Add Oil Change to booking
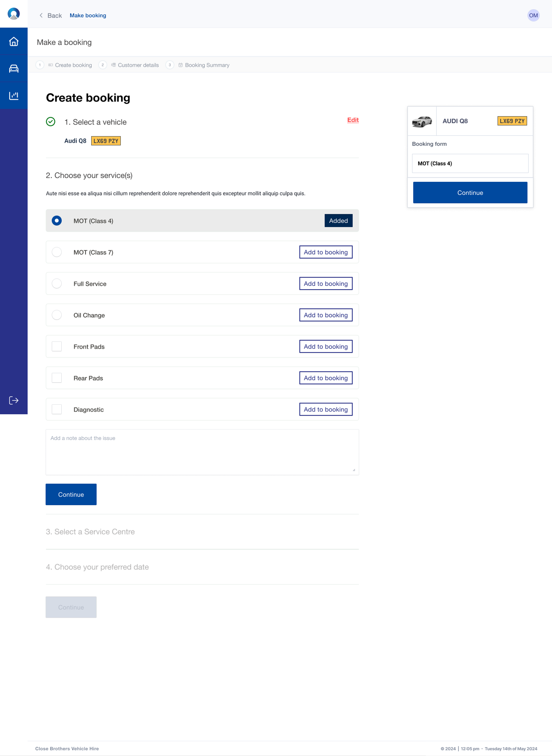 click(326, 315)
